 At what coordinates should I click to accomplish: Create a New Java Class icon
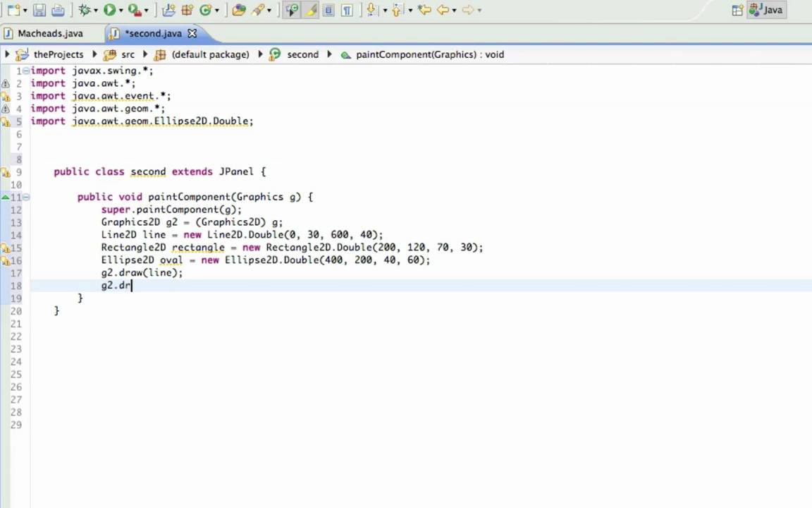(x=206, y=10)
